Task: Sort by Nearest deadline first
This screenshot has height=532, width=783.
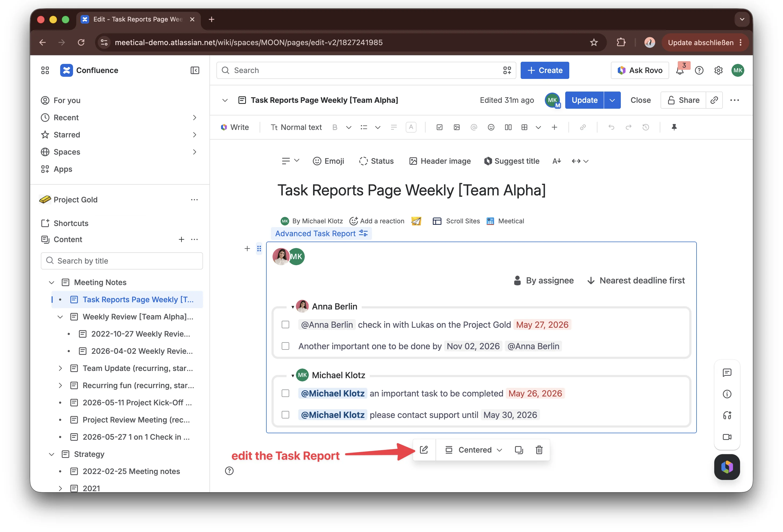Action: tap(636, 280)
